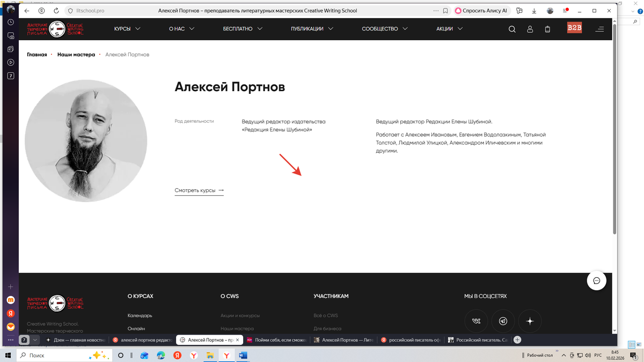This screenshot has width=644, height=362.
Task: Select the sparkle social icon in footer
Action: [x=530, y=321]
